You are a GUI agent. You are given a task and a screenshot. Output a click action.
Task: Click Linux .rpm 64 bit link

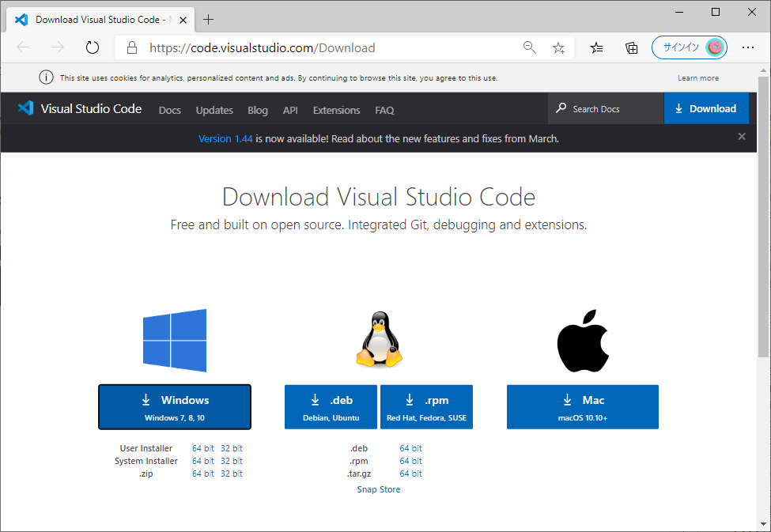click(x=410, y=461)
